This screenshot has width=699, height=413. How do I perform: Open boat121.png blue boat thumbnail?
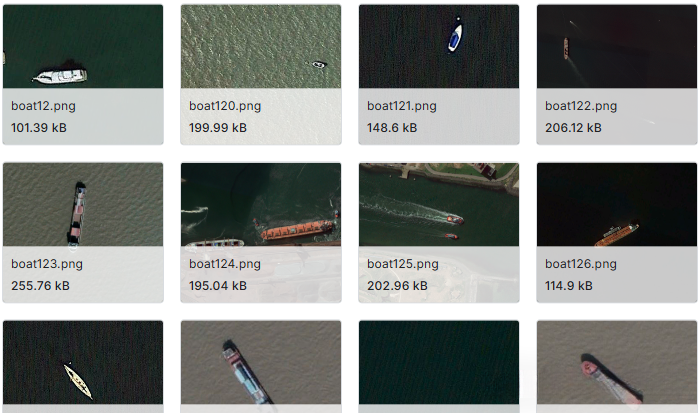pos(439,46)
